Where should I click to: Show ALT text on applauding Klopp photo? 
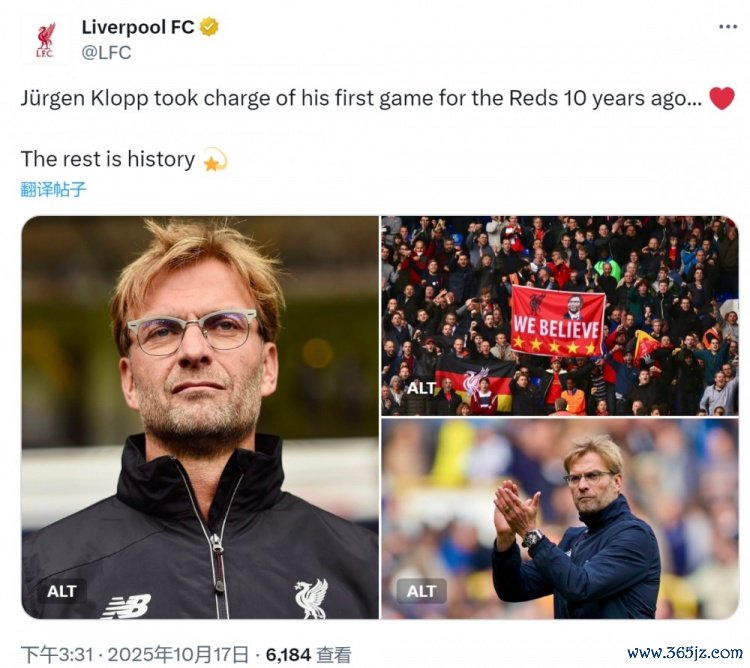click(421, 591)
